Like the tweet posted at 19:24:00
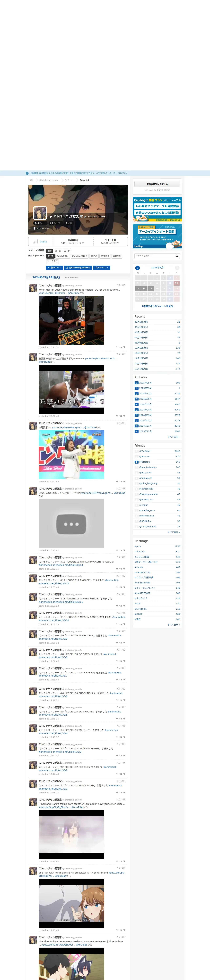 (124, 861)
